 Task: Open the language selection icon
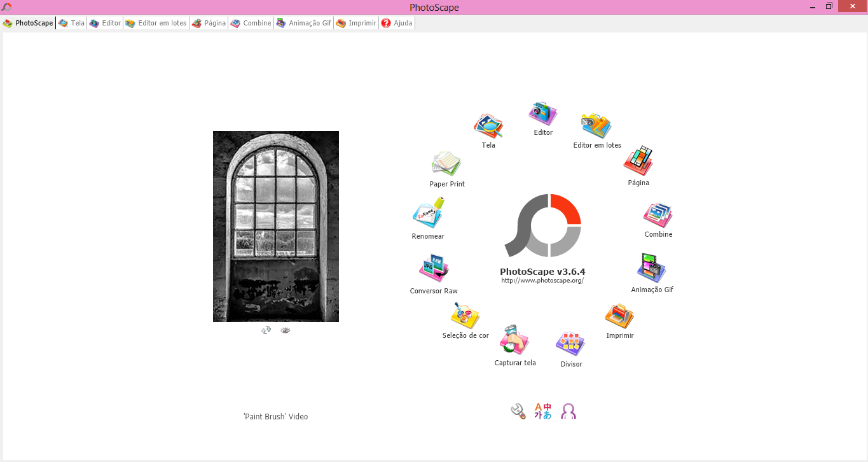point(543,411)
